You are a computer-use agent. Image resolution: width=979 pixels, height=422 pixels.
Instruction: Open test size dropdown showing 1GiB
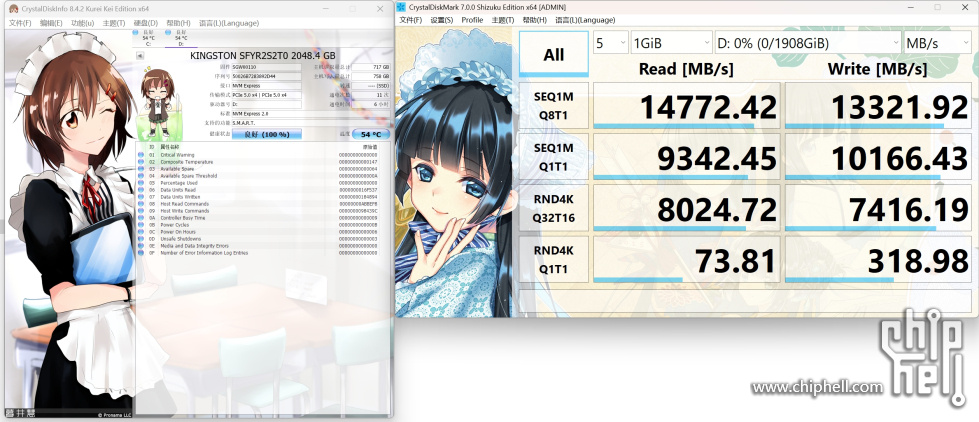click(x=671, y=43)
